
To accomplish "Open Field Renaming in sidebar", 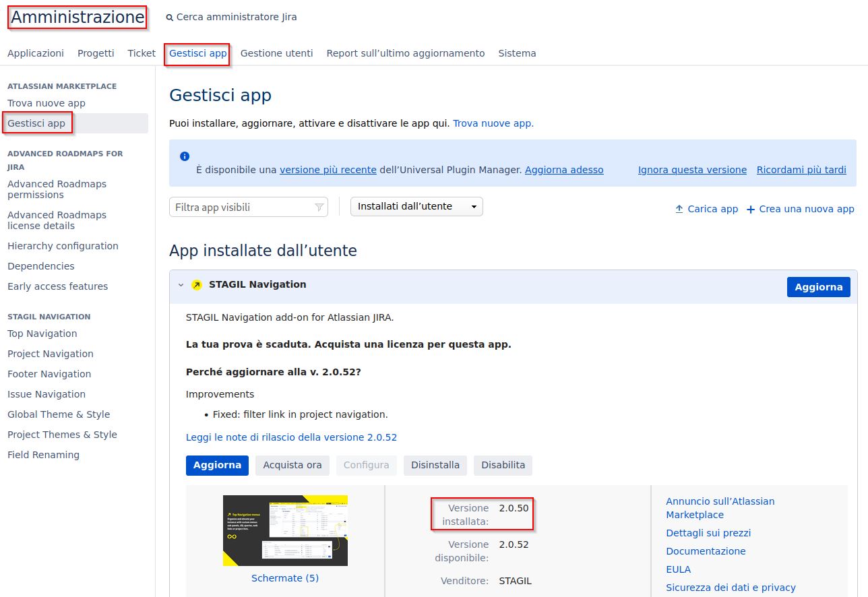I will pyautogui.click(x=43, y=455).
